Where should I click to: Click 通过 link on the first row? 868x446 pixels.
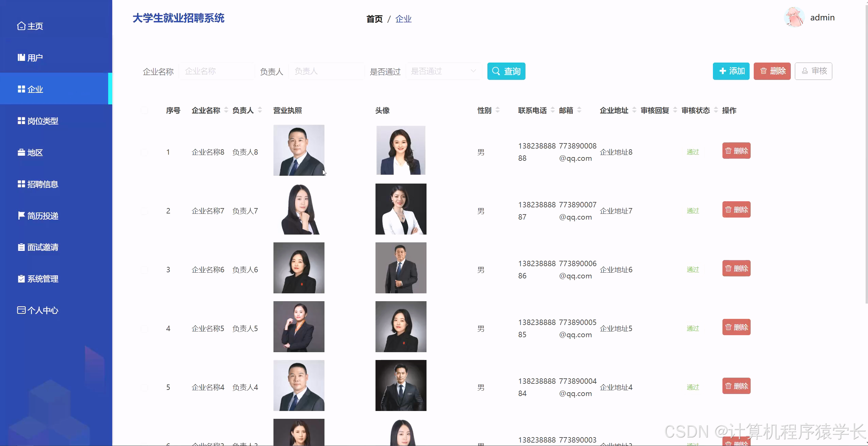(692, 152)
